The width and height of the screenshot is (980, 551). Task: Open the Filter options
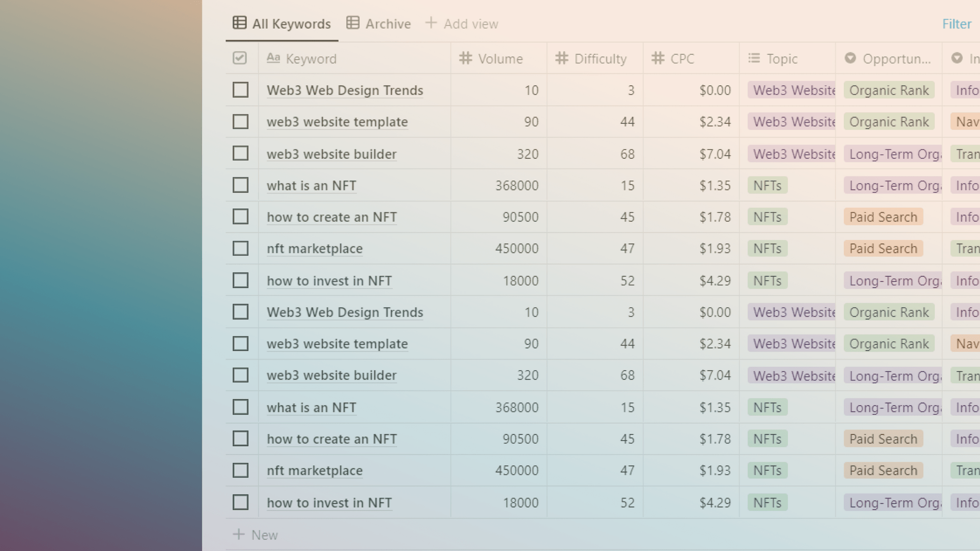tap(956, 24)
